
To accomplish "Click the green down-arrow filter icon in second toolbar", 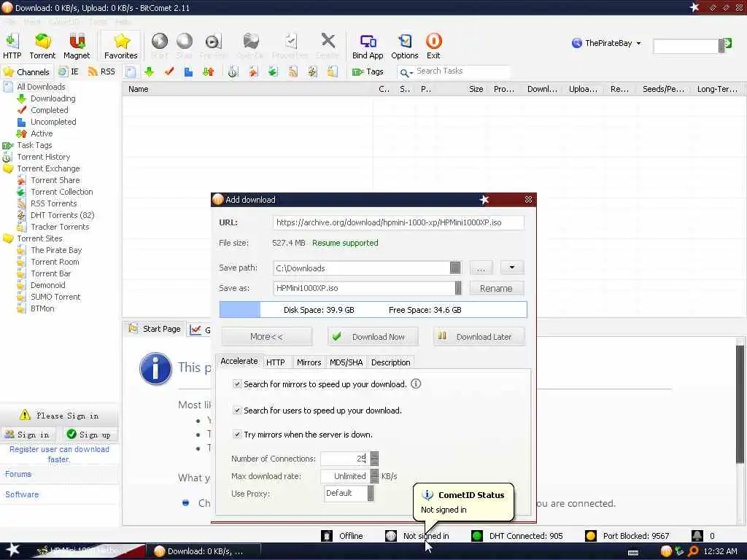I will point(149,72).
